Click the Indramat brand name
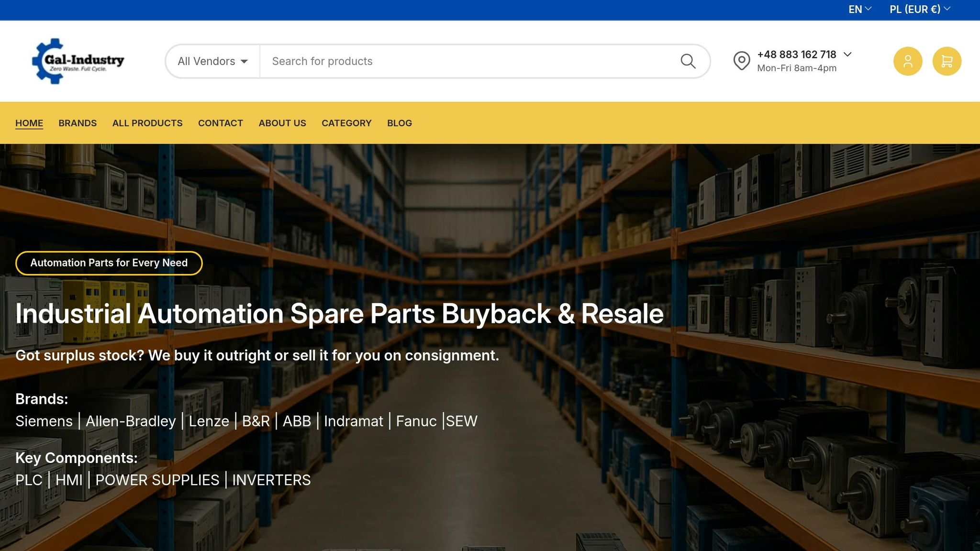Screen dimensions: 980x551 (x=354, y=421)
